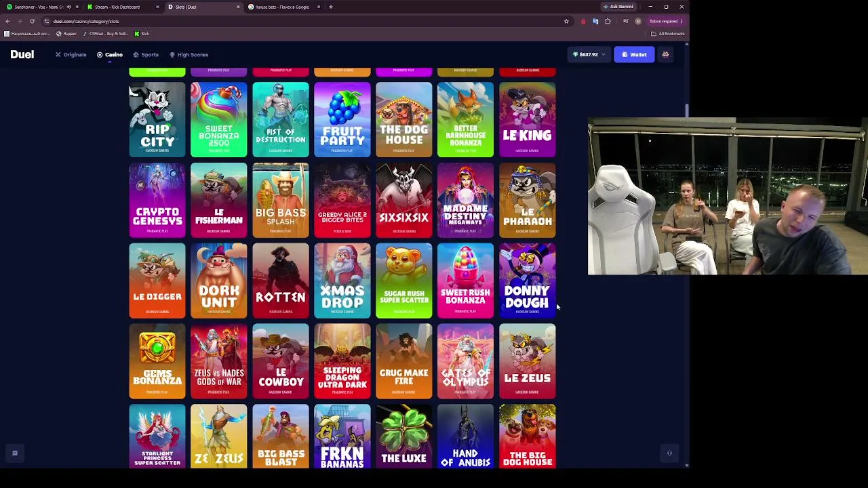Open the Big Bass Splash slot
This screenshot has width=868, height=488.
pyautogui.click(x=281, y=200)
